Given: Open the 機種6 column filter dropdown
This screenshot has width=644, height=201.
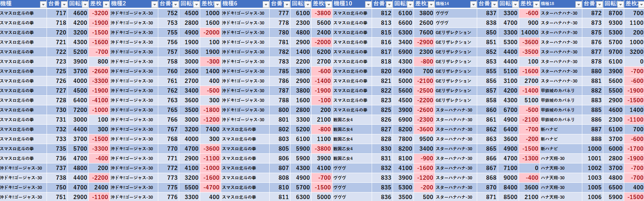Looking at the screenshot, I should point(266,4).
